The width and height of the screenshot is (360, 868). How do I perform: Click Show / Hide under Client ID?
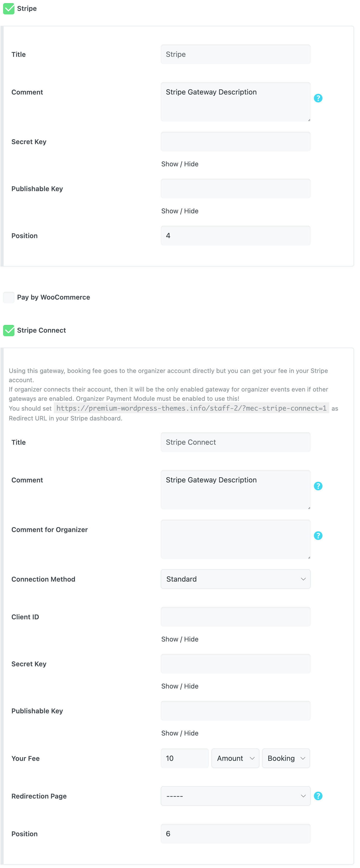pyautogui.click(x=180, y=639)
